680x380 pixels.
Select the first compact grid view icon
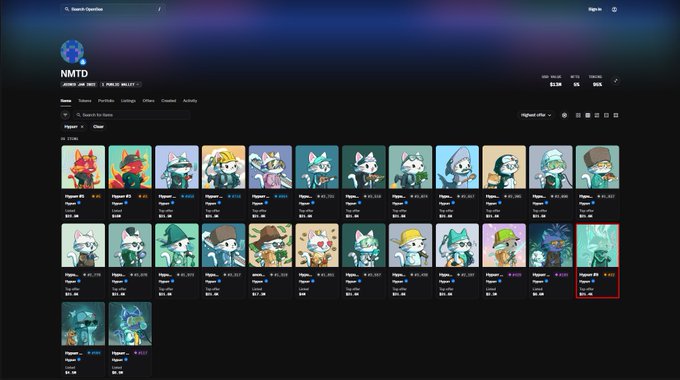click(578, 115)
